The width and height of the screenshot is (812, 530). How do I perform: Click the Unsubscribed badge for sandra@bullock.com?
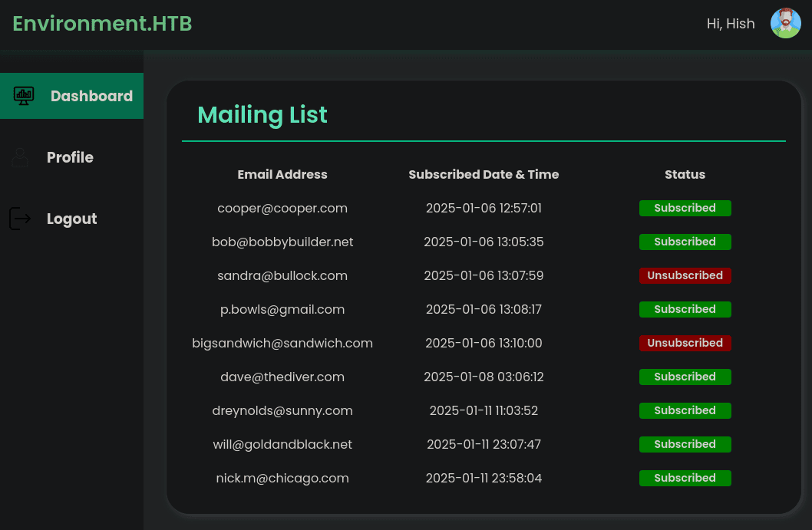pyautogui.click(x=685, y=275)
